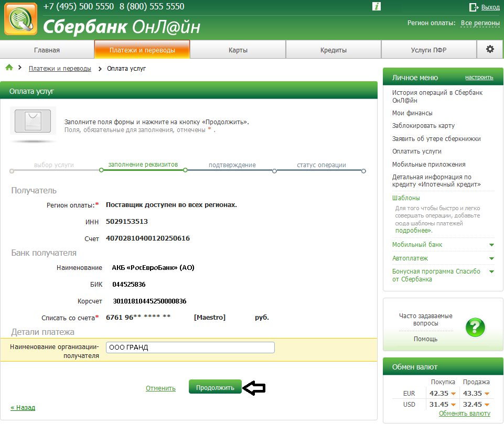Click the Выход logout link

[490, 7]
